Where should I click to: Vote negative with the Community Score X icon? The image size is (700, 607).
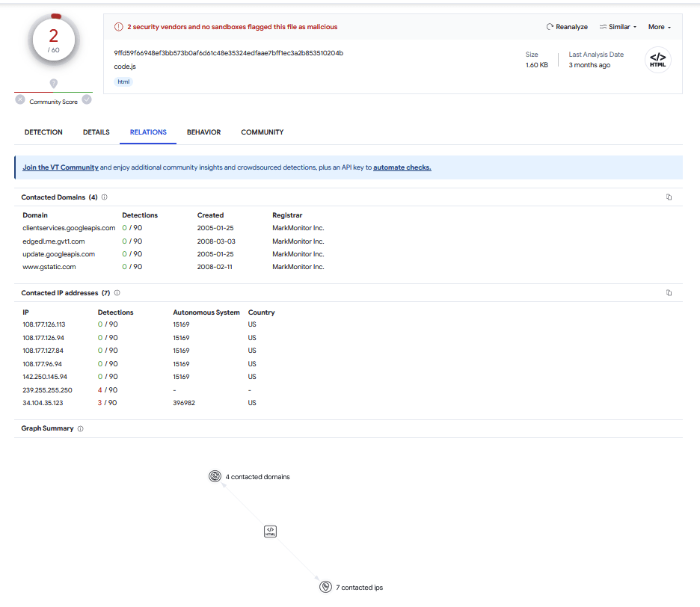click(20, 99)
